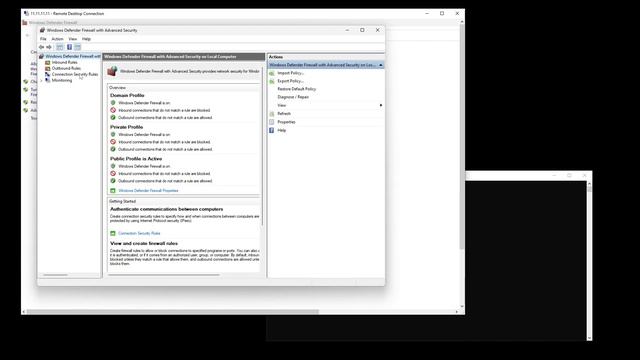Click the console tree pane horizontal scrollbar
Screen dimensions: 640x360
coord(56,275)
